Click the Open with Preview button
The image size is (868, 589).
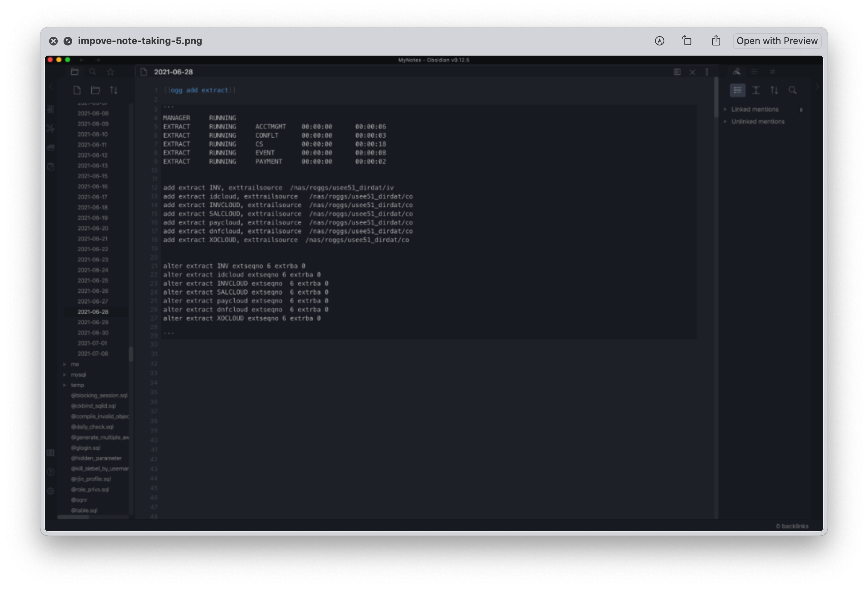click(x=777, y=41)
